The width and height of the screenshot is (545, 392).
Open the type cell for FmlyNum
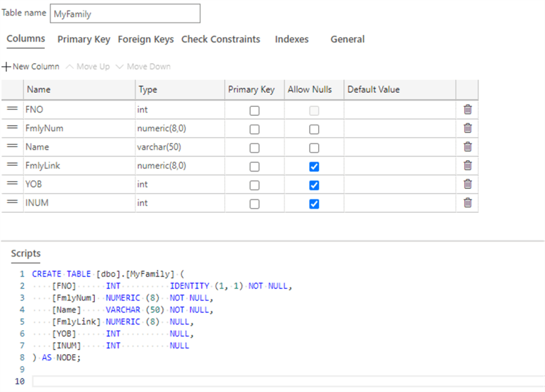click(x=179, y=129)
